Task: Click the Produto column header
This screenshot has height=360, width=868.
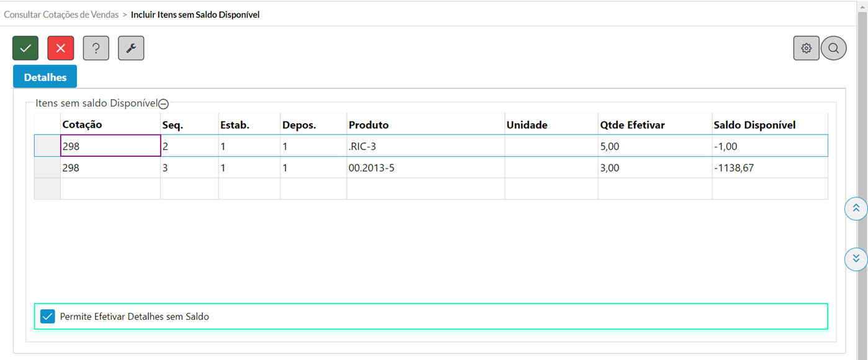Action: pos(426,125)
